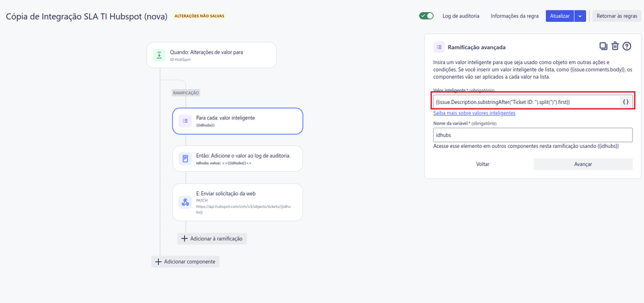
Task: Select the Então: Adicione o valor ao log card
Action: 237,158
